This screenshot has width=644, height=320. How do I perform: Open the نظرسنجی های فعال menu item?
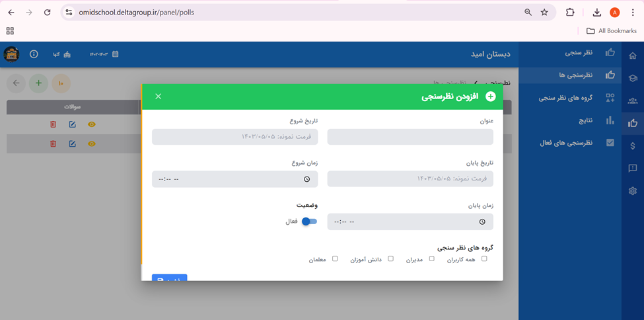[x=570, y=143]
